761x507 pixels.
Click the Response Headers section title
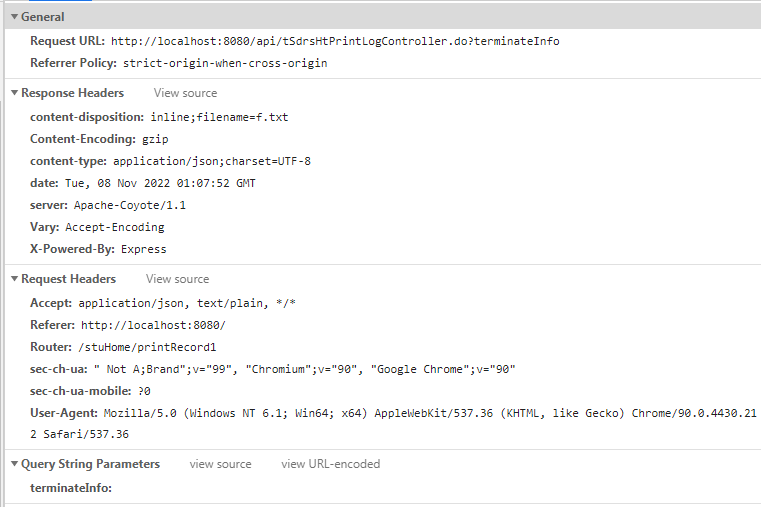coord(72,93)
